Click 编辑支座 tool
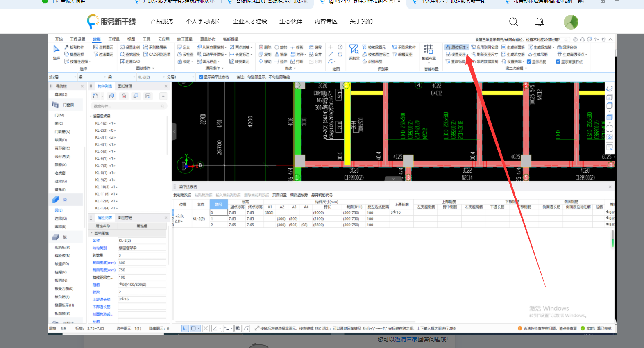This screenshot has height=348, width=644. (x=402, y=54)
